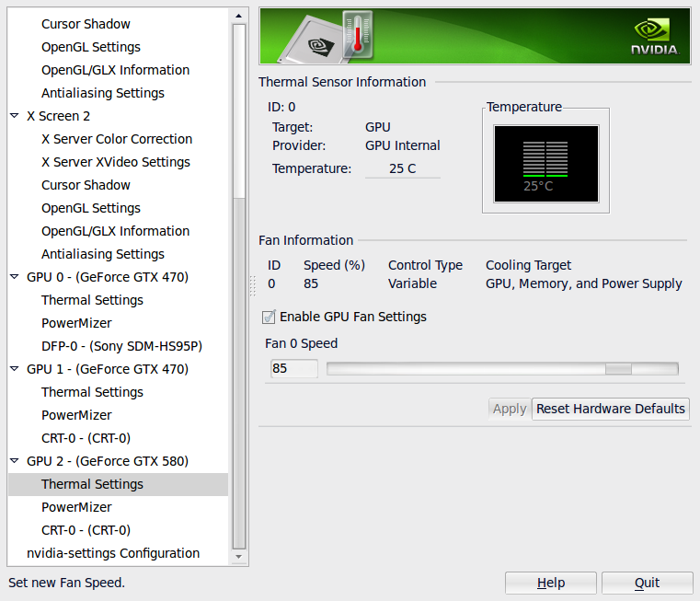Collapse the GPU 2 GeForce GTX 580 node
This screenshot has height=601, width=700.
[15, 461]
